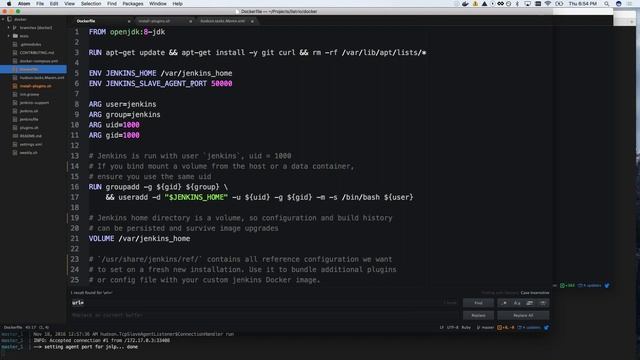Open the Selection menu
The width and height of the screenshot is (640, 360).
tap(91, 4)
